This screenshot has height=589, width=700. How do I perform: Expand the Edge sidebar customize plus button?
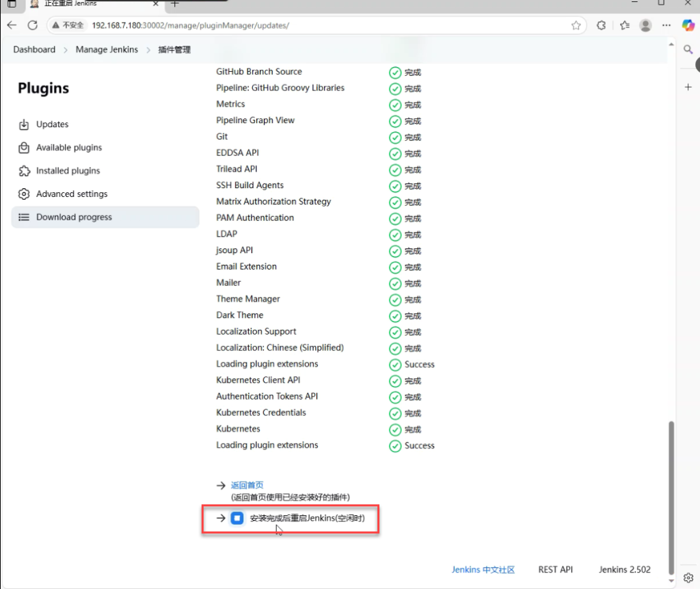click(x=688, y=87)
